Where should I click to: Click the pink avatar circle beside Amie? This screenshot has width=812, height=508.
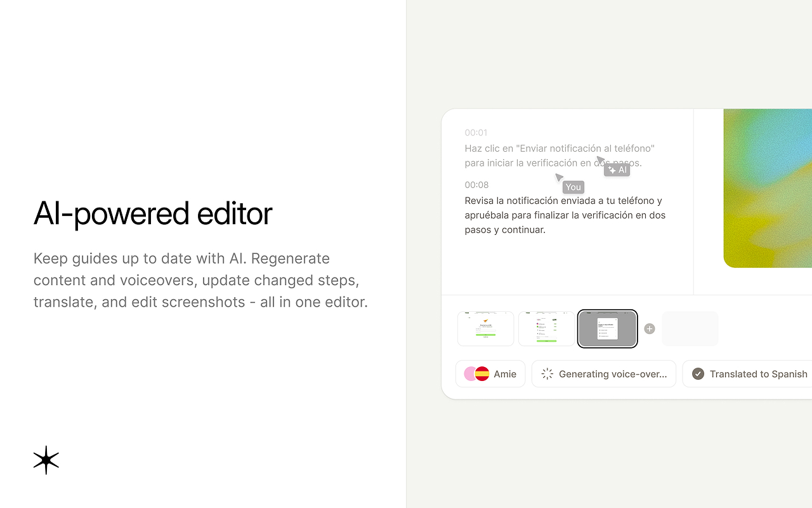click(469, 374)
